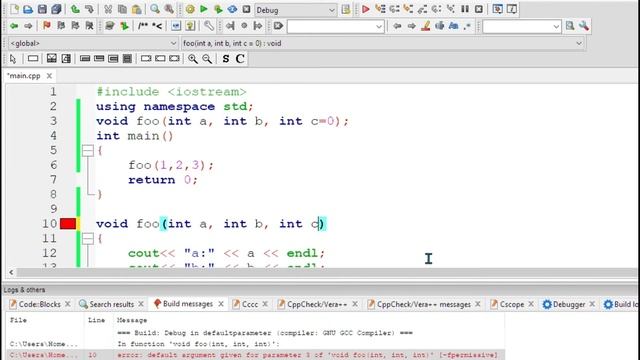This screenshot has width=640, height=360.
Task: Stop the debugger
Action: 479,9
